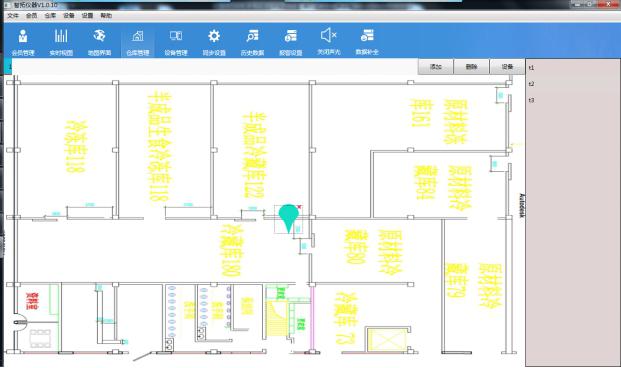Open the 文件 menu
The image size is (621, 368).
pos(13,15)
